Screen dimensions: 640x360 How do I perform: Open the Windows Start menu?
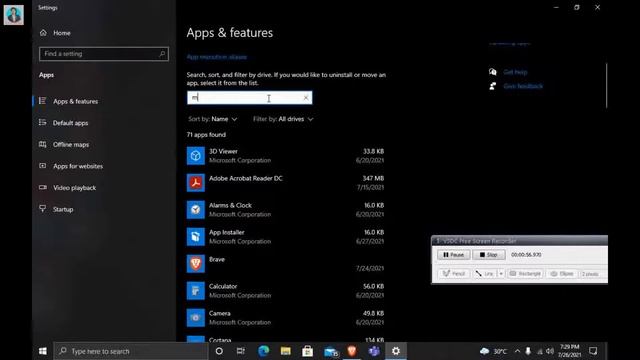pyautogui.click(x=42, y=351)
